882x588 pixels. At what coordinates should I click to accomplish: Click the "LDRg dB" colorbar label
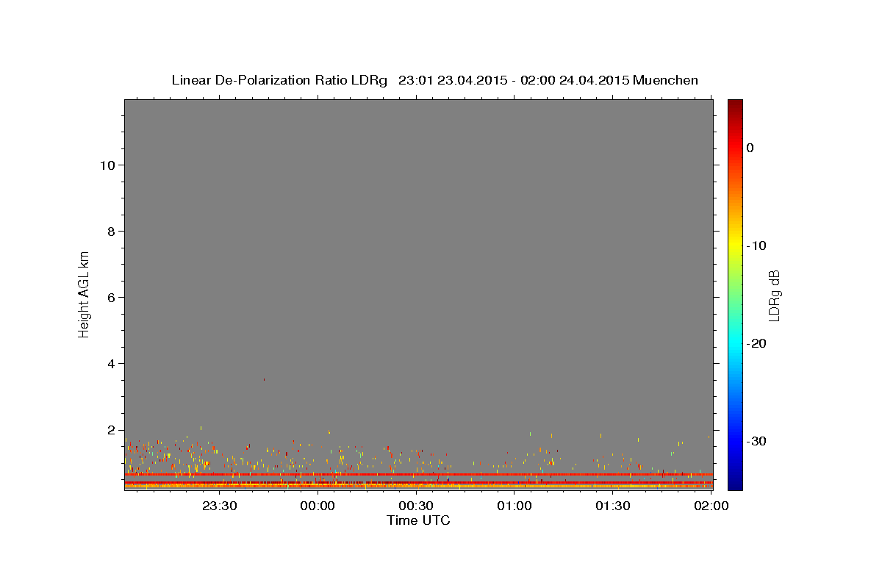(774, 295)
